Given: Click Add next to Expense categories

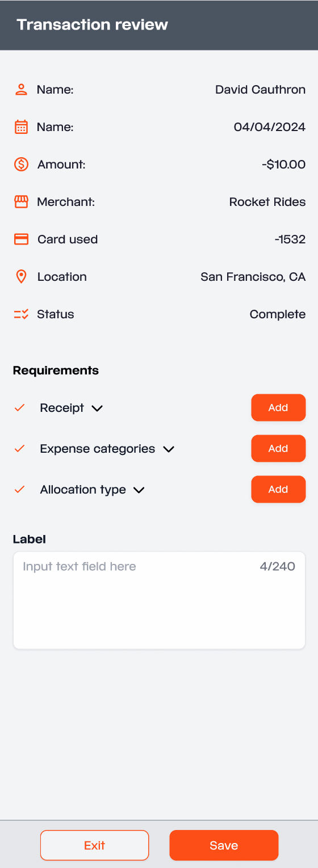Looking at the screenshot, I should tap(278, 449).
